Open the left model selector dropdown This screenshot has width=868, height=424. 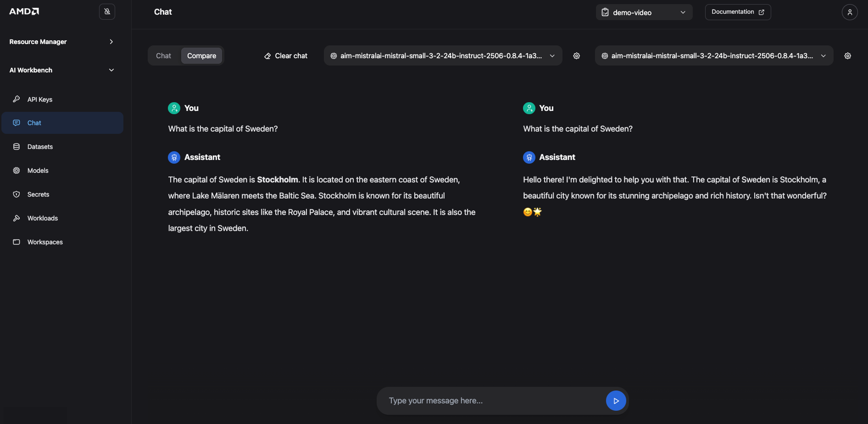pos(442,56)
